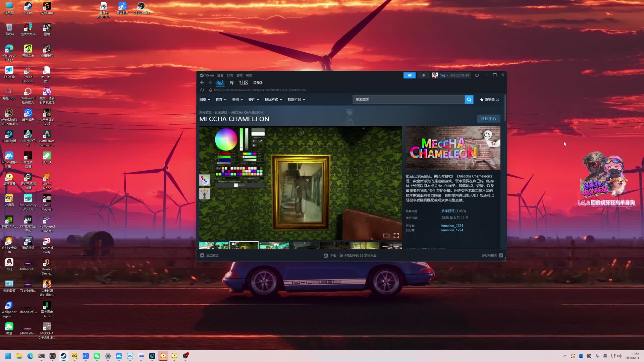Image resolution: width=644 pixels, height=362 pixels.
Task: Click the Steam page vertical scrollbar
Action: click(504, 108)
